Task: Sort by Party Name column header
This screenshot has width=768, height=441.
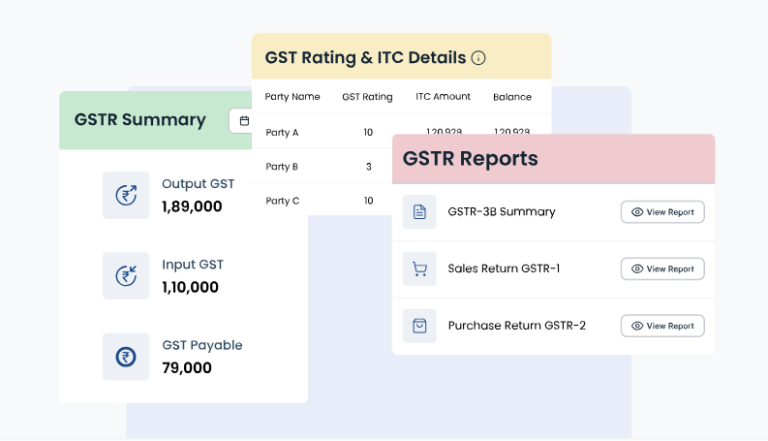Action: point(292,97)
